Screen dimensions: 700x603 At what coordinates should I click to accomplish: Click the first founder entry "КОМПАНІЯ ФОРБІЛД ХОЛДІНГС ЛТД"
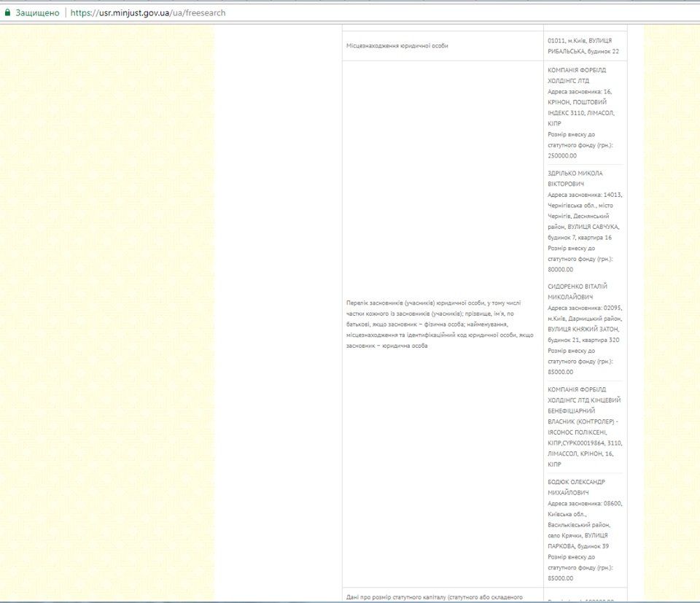[x=577, y=75]
